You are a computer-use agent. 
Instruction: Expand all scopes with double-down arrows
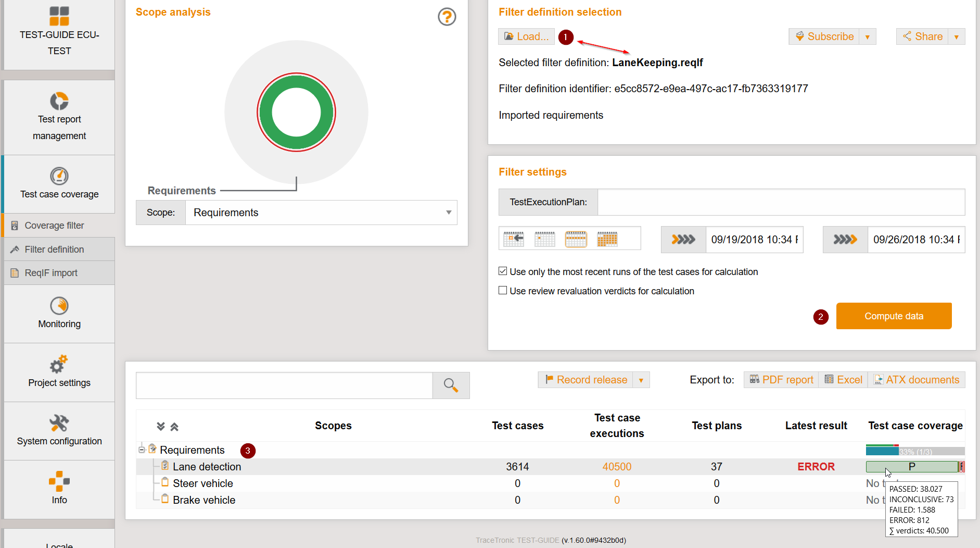tap(161, 427)
